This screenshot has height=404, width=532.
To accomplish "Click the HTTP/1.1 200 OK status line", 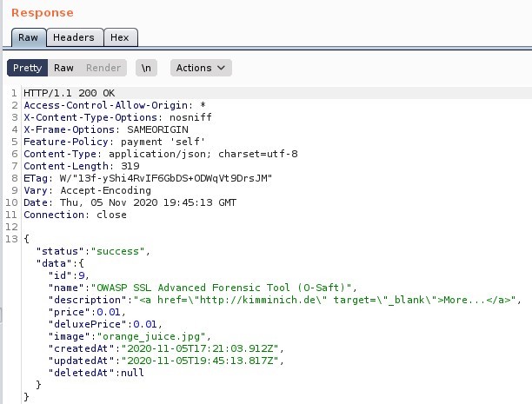I will [x=70, y=93].
